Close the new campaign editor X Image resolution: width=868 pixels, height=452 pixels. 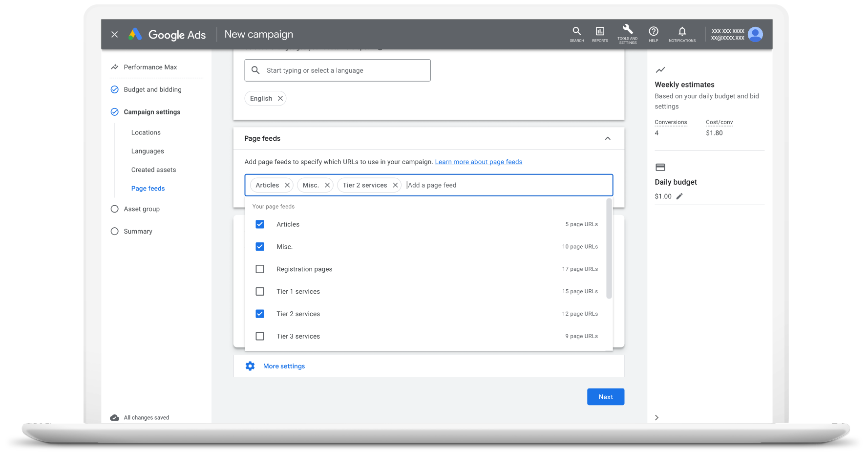(114, 34)
